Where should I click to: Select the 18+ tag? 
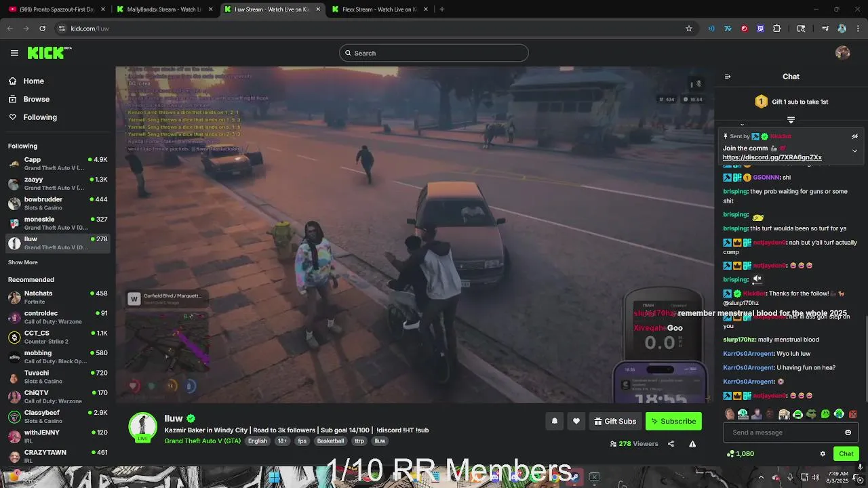coord(282,441)
